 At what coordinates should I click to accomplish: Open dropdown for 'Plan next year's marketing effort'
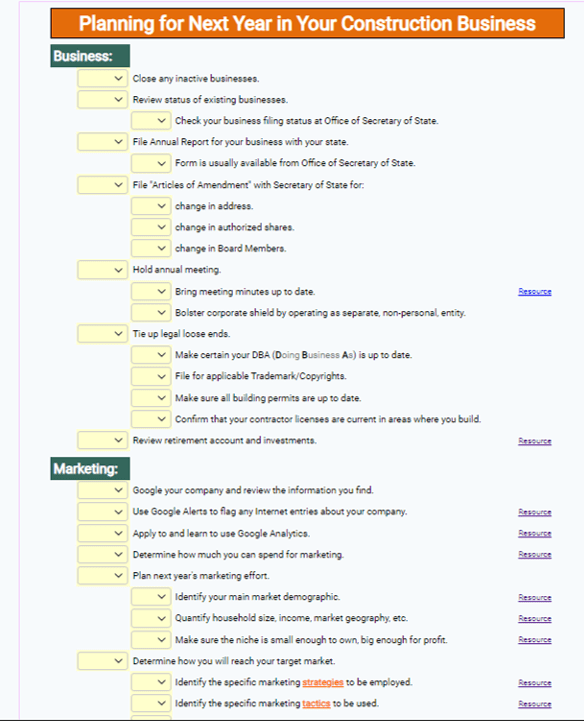[103, 576]
